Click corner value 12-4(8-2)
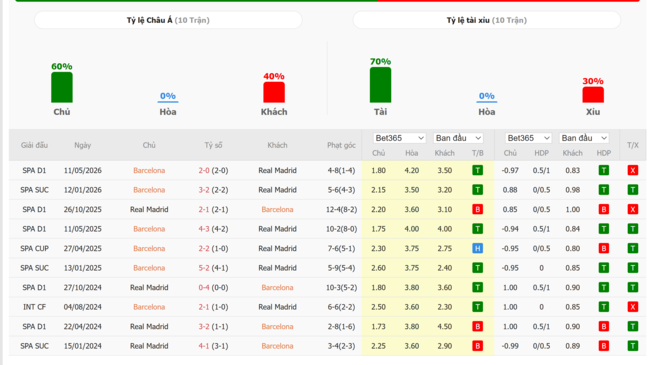 click(341, 209)
